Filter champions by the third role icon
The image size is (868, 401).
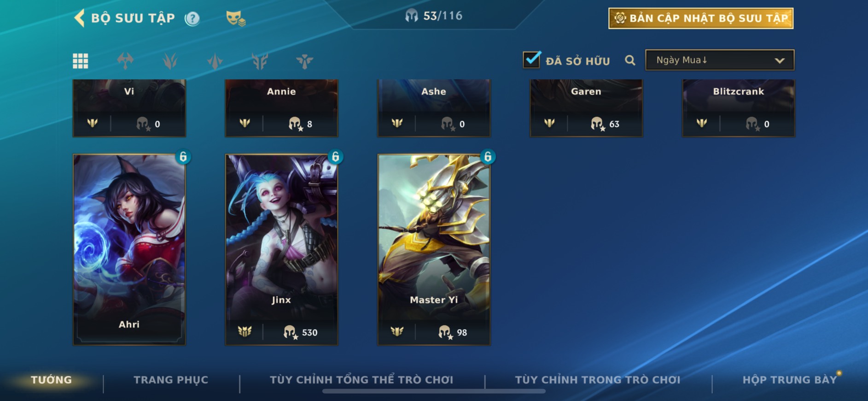point(215,61)
